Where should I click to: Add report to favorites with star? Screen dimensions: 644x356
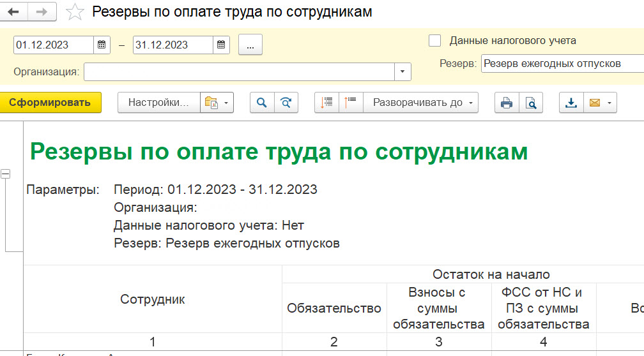75,12
